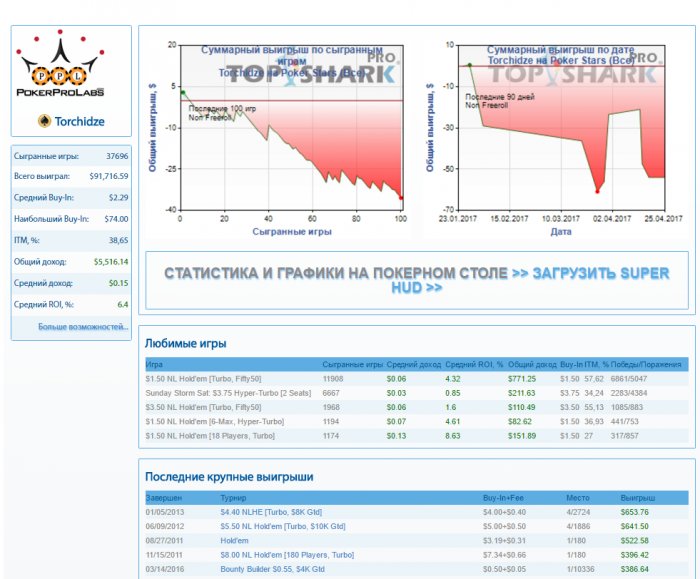Click the $91,716.59 total won value
The width and height of the screenshot is (700, 579).
click(108, 176)
